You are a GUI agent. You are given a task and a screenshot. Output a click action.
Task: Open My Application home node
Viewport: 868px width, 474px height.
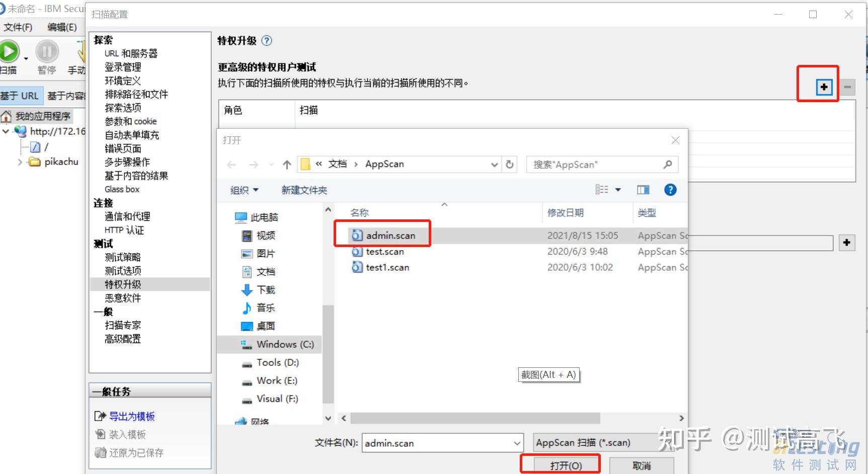tap(36, 116)
